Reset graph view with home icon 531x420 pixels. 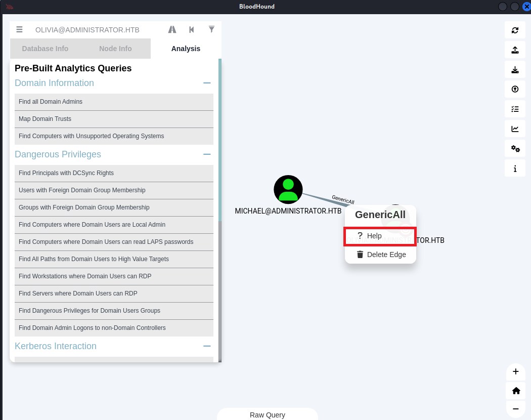[x=515, y=390]
